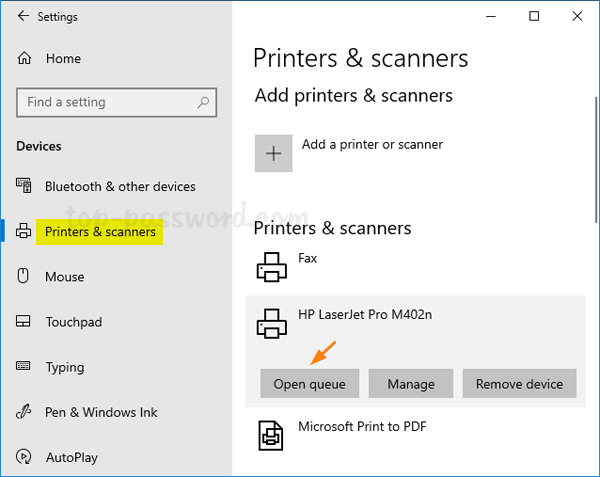Click the Home icon in sidebar

click(25, 59)
